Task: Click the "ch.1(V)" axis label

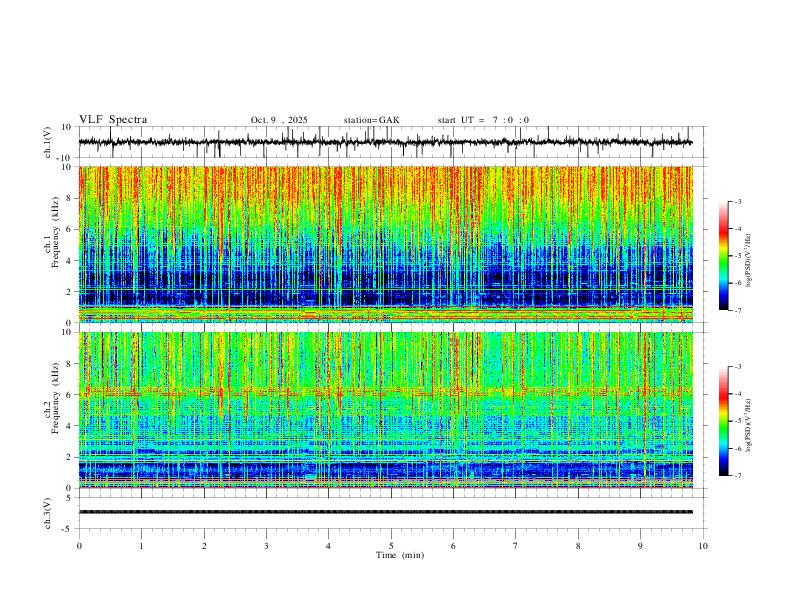Action: (x=48, y=142)
